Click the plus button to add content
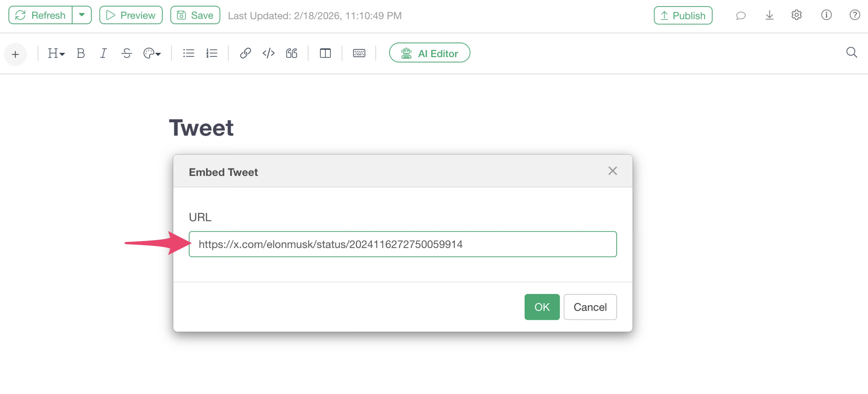868x394 pixels. (15, 54)
